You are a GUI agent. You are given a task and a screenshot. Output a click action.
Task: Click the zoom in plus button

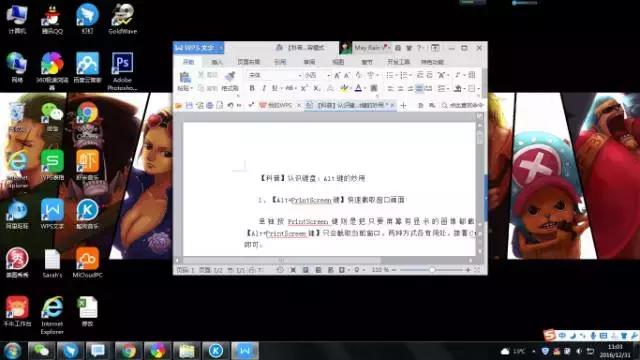(468, 270)
